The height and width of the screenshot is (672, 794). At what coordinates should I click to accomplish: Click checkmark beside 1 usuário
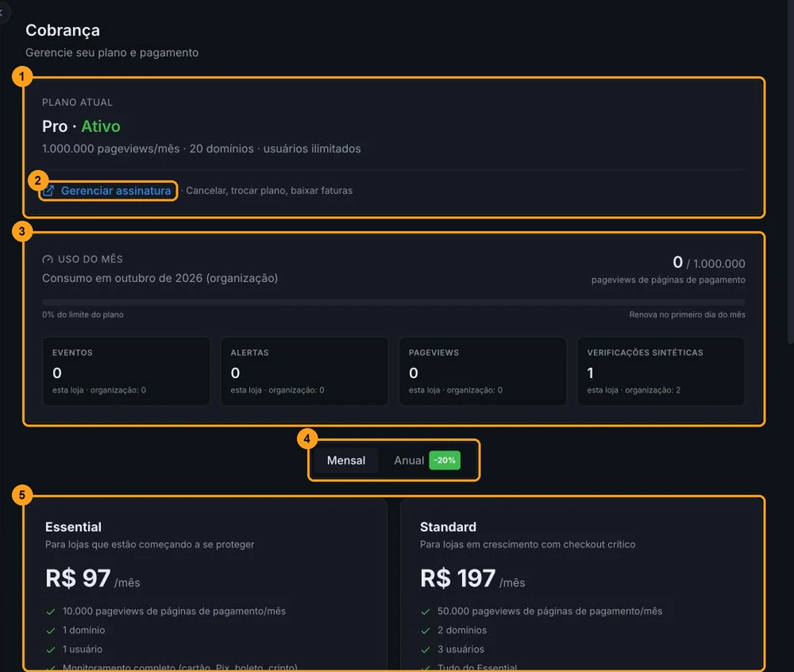point(51,649)
